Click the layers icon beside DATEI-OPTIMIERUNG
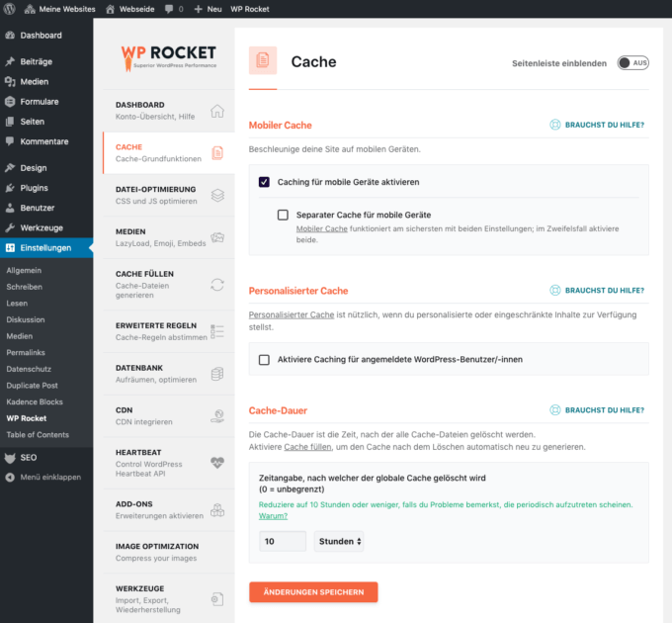672x623 pixels. (217, 196)
